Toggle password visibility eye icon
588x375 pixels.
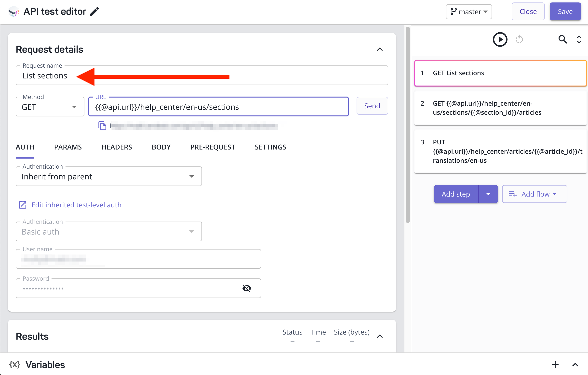[x=247, y=288]
